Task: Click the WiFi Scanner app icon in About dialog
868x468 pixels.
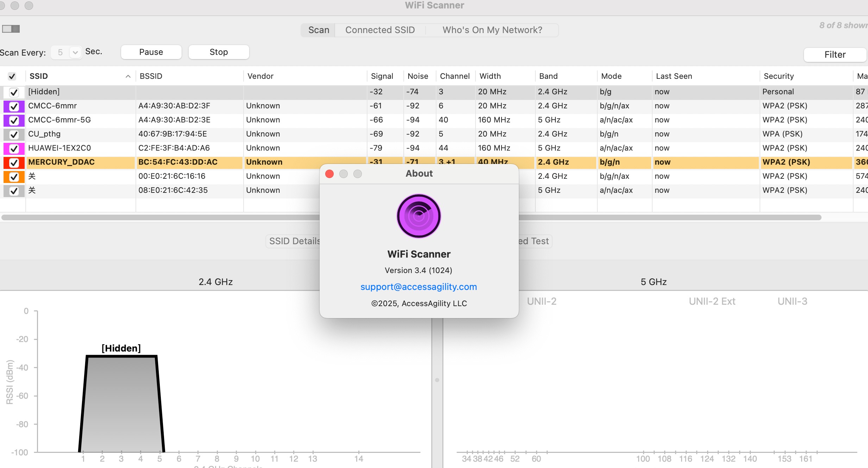Action: point(419,216)
